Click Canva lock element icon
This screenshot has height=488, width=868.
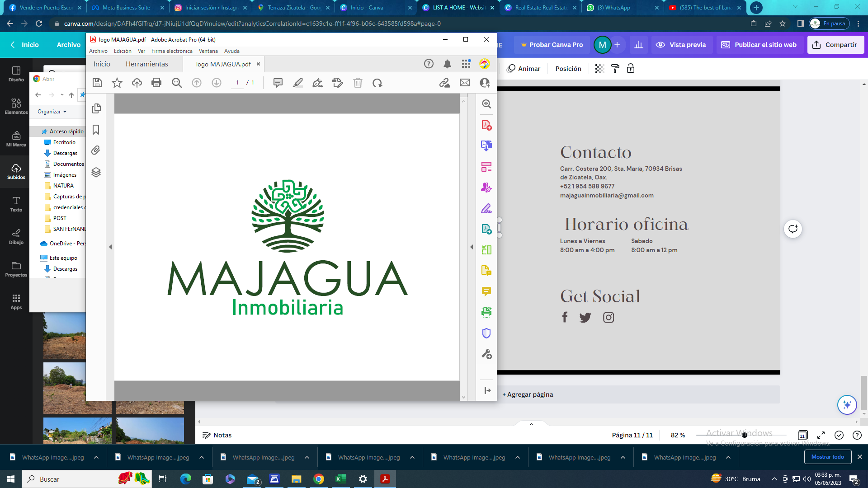tap(631, 69)
